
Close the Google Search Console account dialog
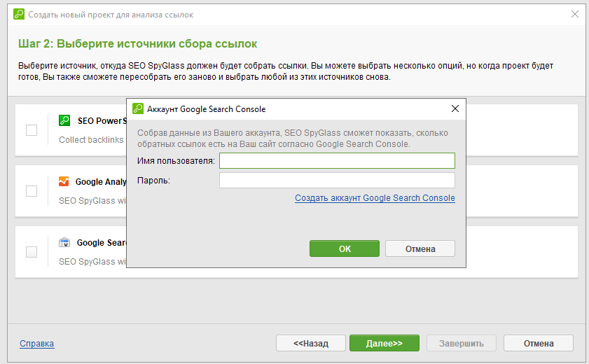click(x=455, y=109)
